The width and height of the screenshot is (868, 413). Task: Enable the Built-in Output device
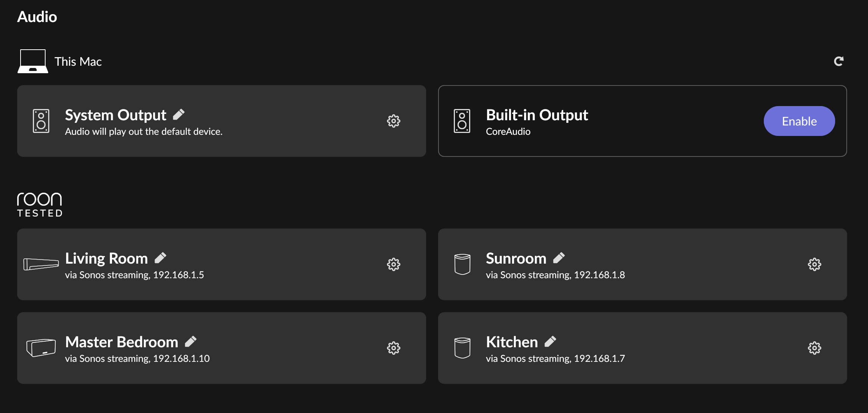[x=799, y=121]
